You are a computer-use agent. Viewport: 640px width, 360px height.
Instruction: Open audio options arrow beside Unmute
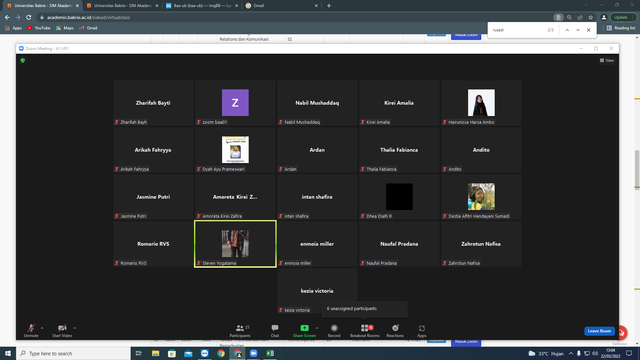[x=42, y=328]
